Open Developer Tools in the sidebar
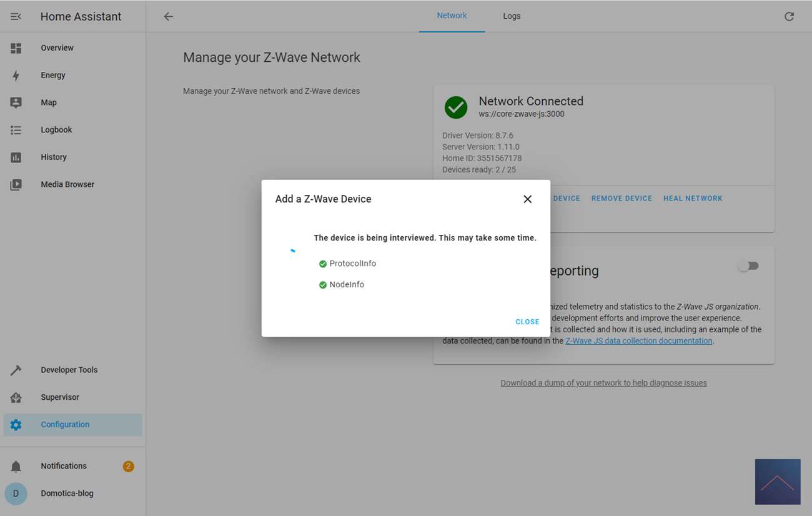The width and height of the screenshot is (812, 516). [72, 370]
